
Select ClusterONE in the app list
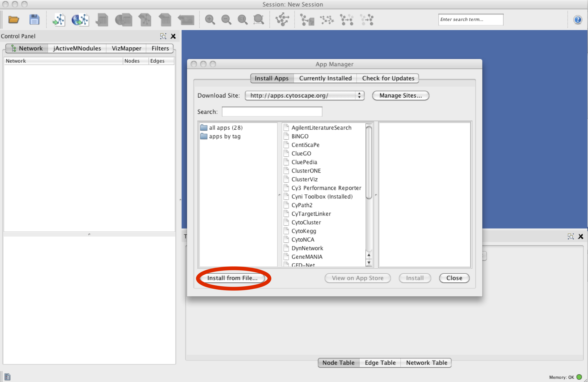(x=306, y=170)
